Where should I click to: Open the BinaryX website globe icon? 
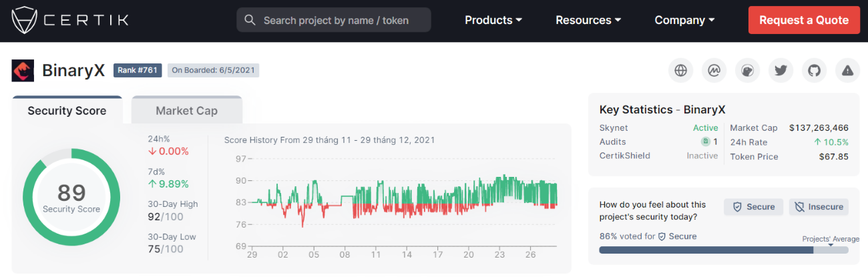(x=680, y=70)
